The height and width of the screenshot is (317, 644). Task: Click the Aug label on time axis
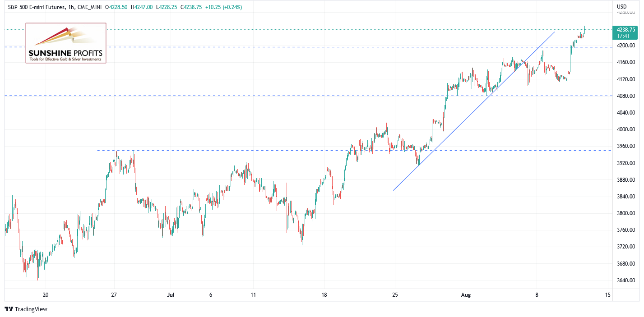point(466,294)
